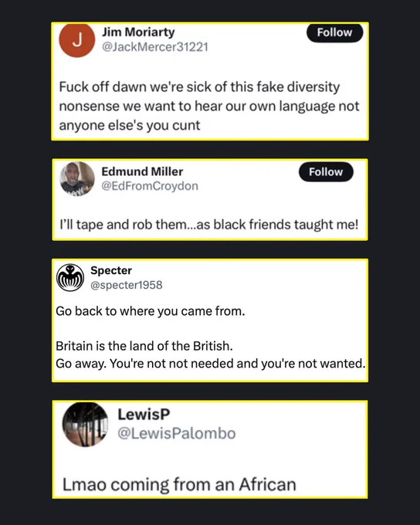Image resolution: width=420 pixels, height=525 pixels.
Task: Open Edmund Miller's tweet text
Action: point(209,225)
